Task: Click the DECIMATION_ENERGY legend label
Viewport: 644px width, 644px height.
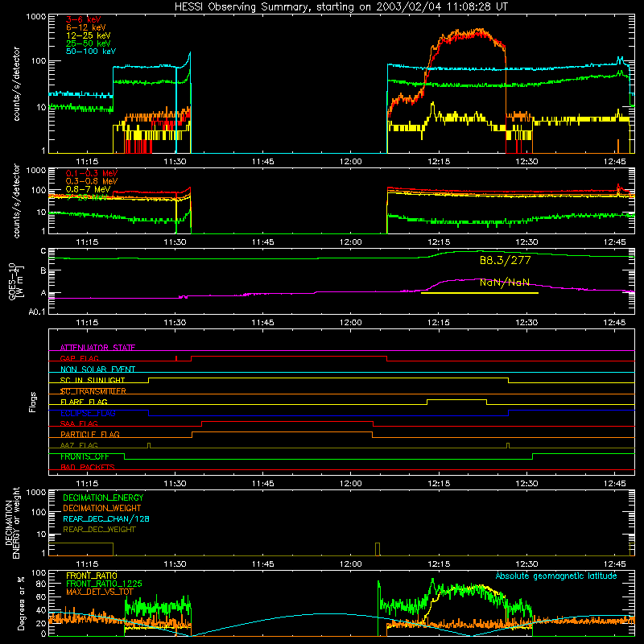Action: [x=103, y=497]
